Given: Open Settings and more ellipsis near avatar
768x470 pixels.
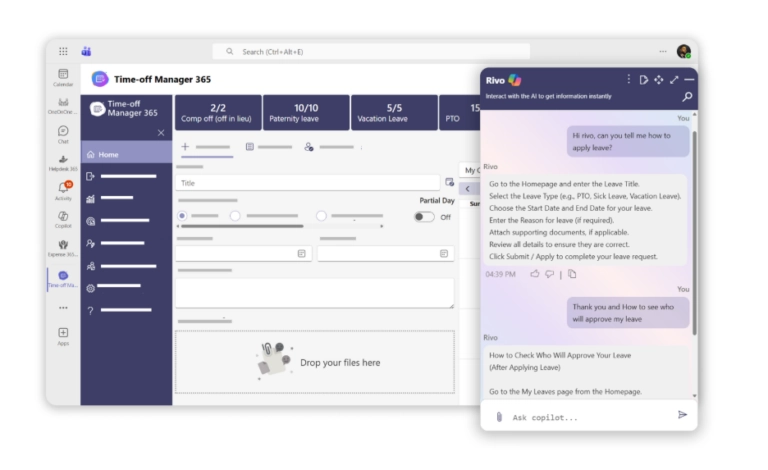Looking at the screenshot, I should tap(663, 51).
